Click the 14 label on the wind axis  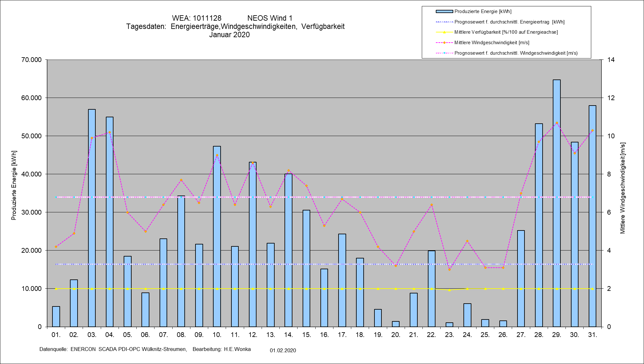coord(611,60)
